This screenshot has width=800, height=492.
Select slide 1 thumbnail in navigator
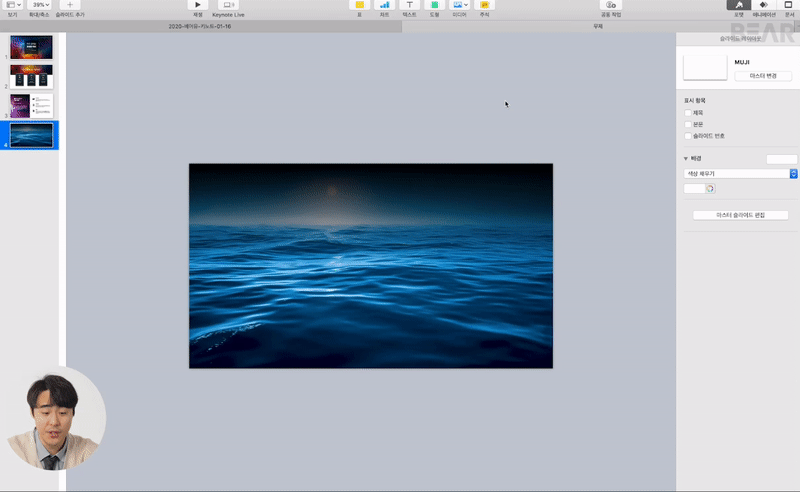point(31,47)
